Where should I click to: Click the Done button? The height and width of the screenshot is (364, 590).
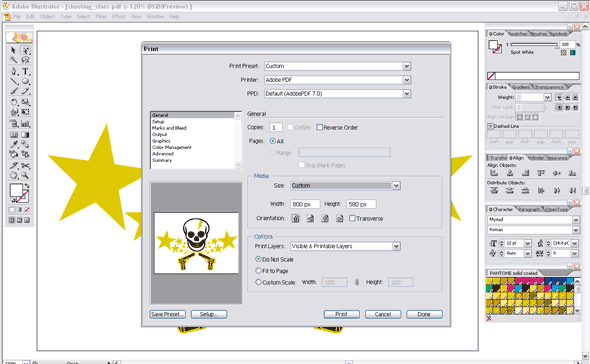(x=424, y=314)
